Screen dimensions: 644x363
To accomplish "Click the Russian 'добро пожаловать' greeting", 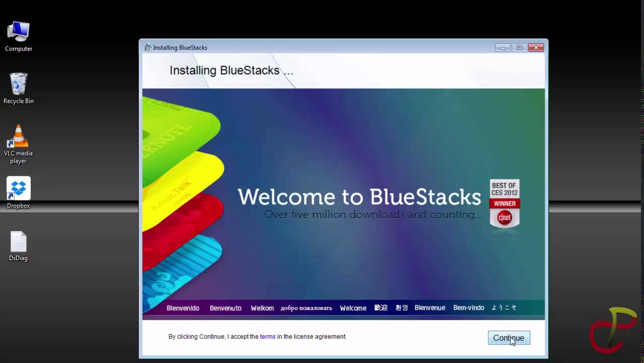I will coord(306,308).
